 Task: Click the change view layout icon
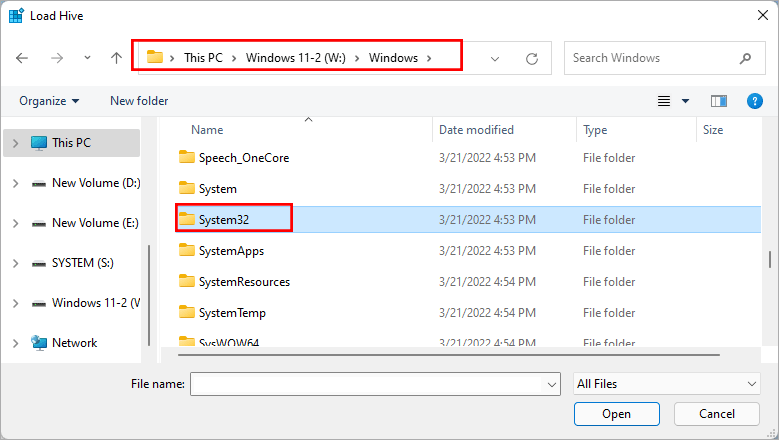664,101
